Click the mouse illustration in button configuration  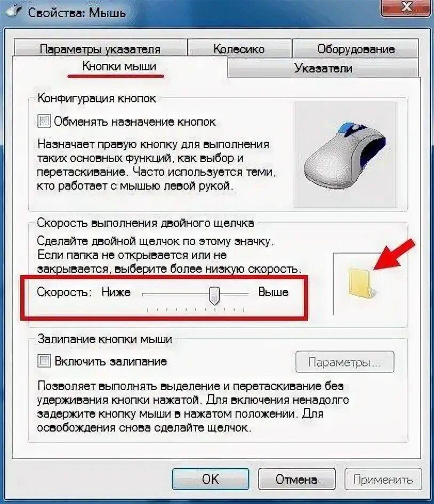345,155
